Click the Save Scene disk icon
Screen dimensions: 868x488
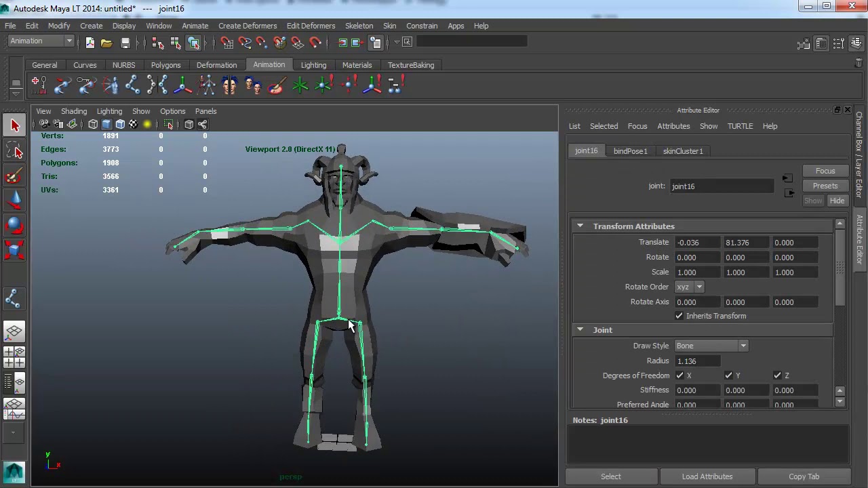click(125, 42)
